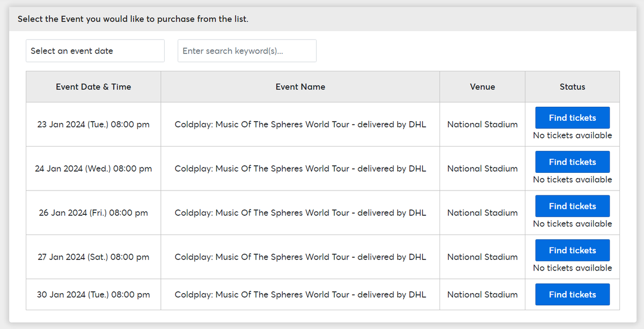The image size is (644, 329).
Task: Click the Status column header
Action: (573, 86)
